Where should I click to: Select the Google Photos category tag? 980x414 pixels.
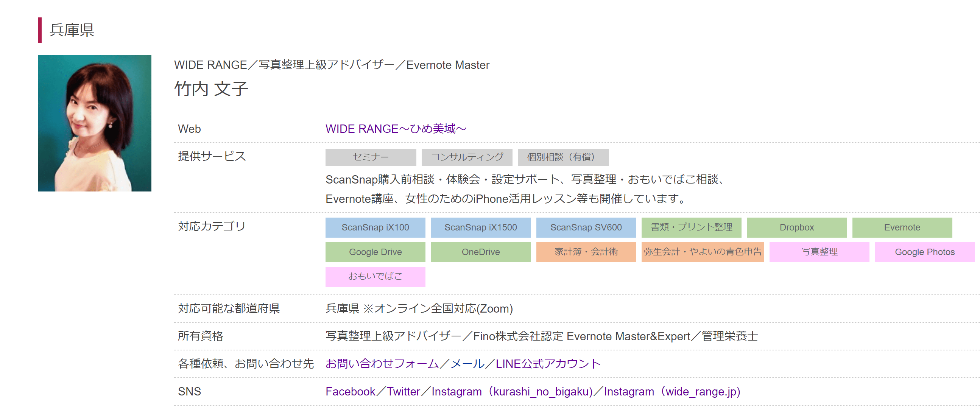click(924, 252)
